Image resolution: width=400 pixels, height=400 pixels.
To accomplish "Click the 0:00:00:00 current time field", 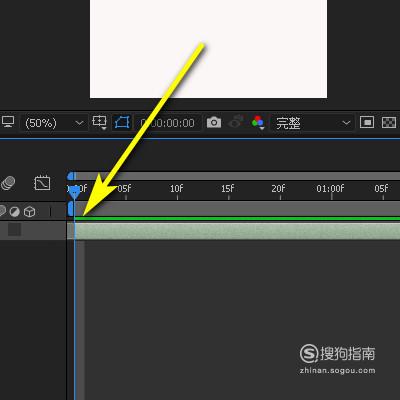I will click(168, 123).
